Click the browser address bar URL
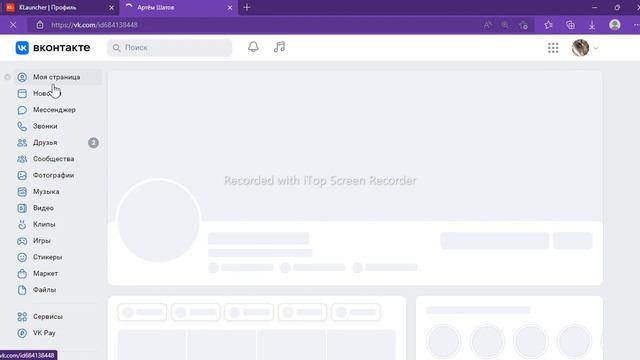 coord(94,25)
